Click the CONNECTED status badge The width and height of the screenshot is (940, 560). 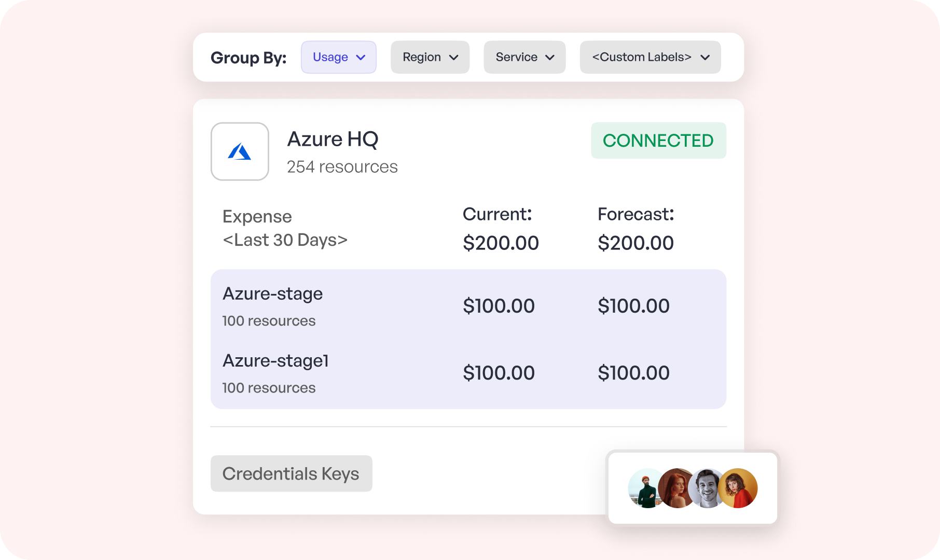(658, 141)
